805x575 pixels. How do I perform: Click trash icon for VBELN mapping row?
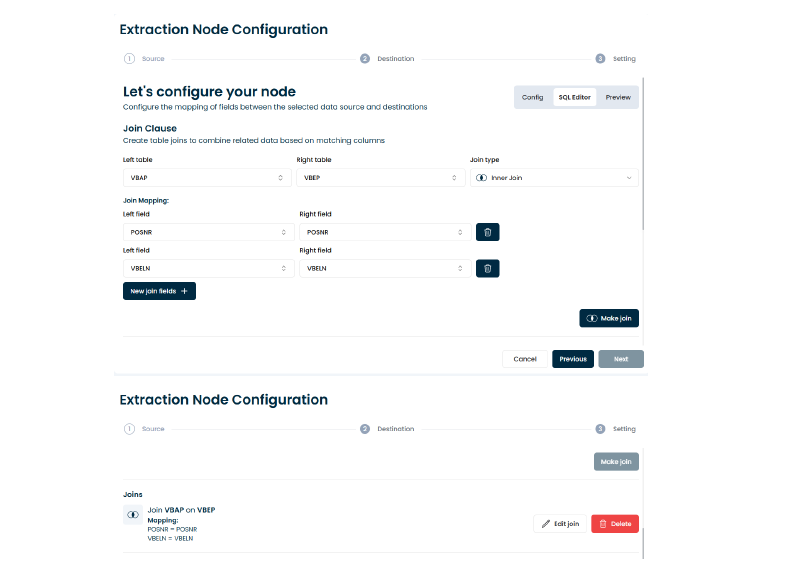[x=487, y=268]
